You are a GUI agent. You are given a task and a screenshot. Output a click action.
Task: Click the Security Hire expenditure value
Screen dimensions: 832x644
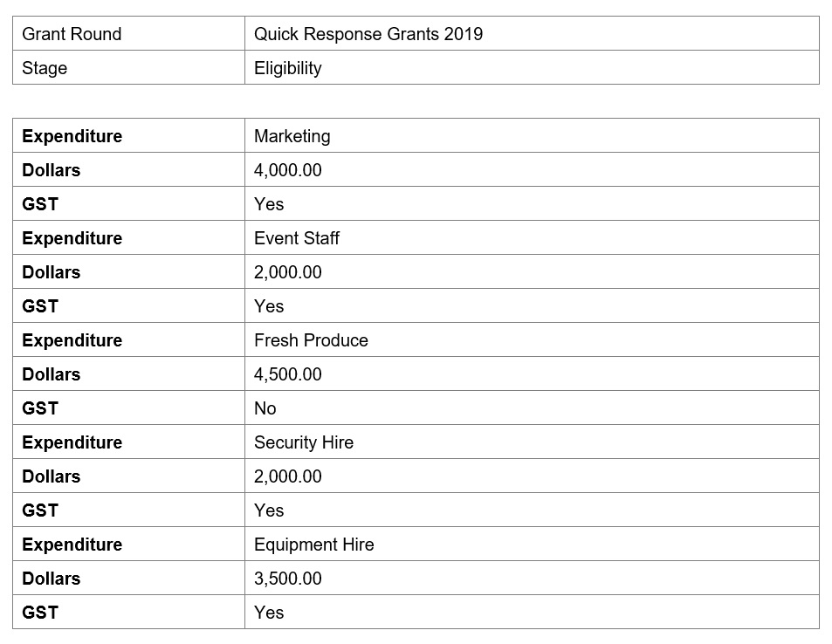click(303, 442)
